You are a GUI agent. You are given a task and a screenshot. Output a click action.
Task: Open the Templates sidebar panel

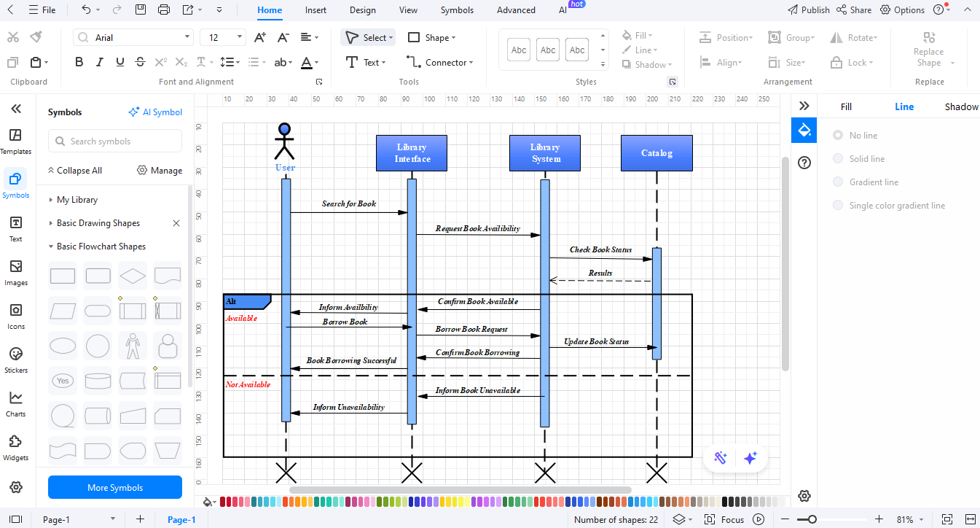click(x=16, y=141)
